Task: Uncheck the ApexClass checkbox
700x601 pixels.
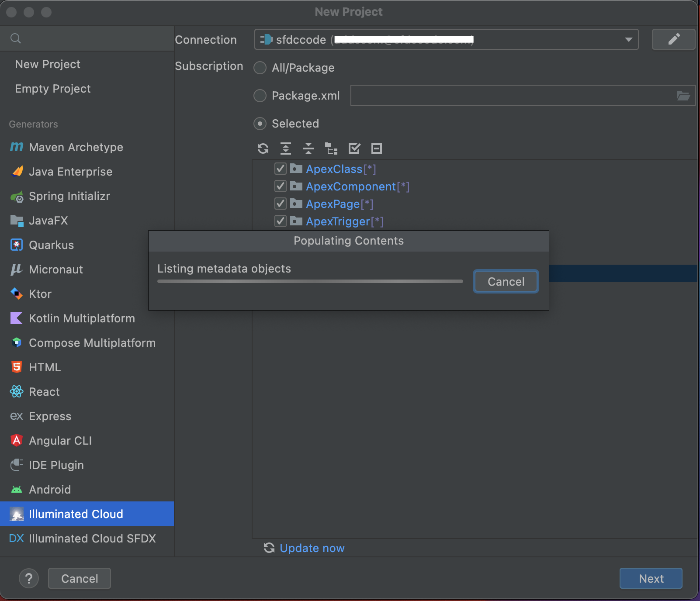Action: click(x=281, y=169)
